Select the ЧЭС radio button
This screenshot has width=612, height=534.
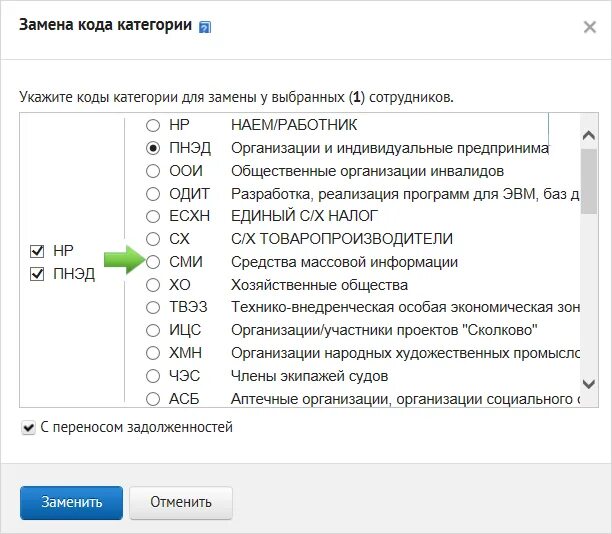pos(153,376)
